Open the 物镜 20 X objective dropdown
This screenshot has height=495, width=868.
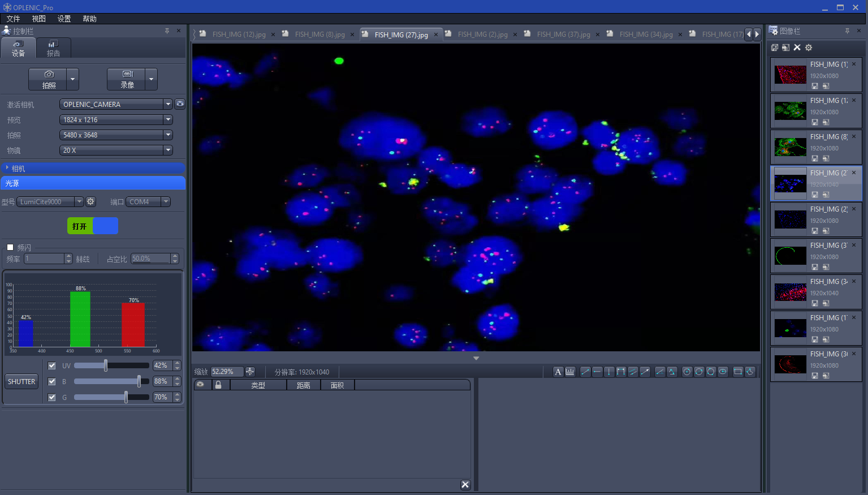pyautogui.click(x=167, y=150)
